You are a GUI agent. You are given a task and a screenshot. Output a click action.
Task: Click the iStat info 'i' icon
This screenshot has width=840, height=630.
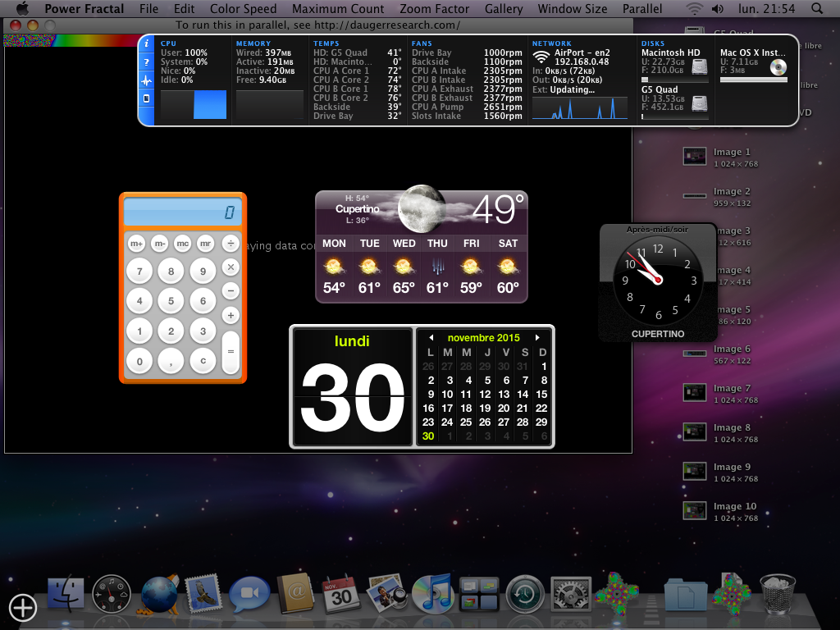point(146,44)
